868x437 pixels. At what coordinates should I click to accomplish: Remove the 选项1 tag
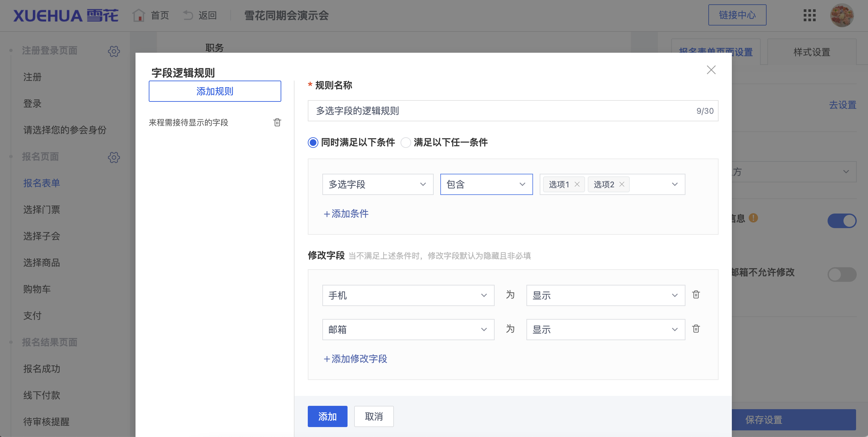(577, 184)
